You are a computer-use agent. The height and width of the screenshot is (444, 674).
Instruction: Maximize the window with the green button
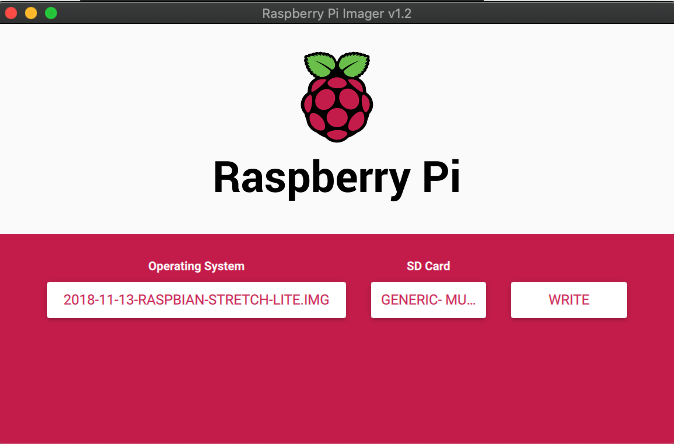pos(51,13)
